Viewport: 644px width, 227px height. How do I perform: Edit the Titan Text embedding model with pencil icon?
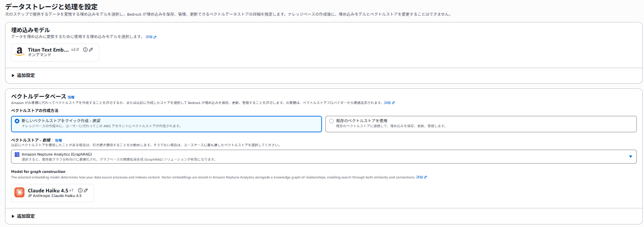tap(91, 49)
